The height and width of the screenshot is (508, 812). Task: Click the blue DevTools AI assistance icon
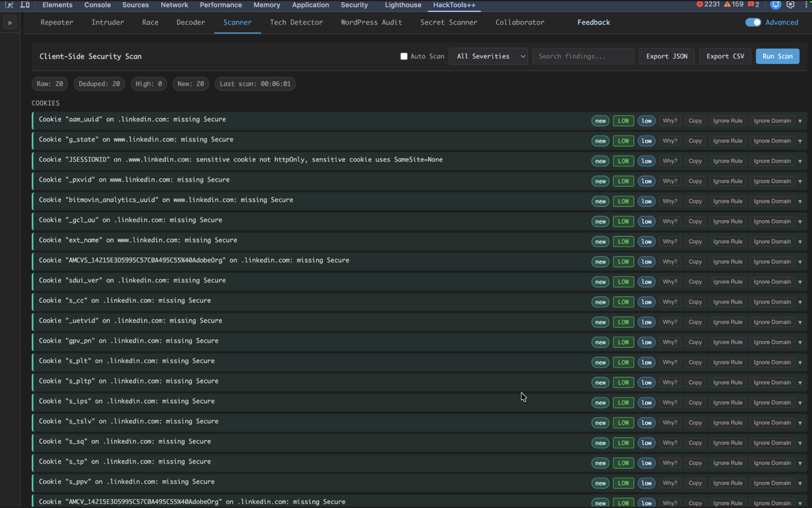[x=775, y=4]
